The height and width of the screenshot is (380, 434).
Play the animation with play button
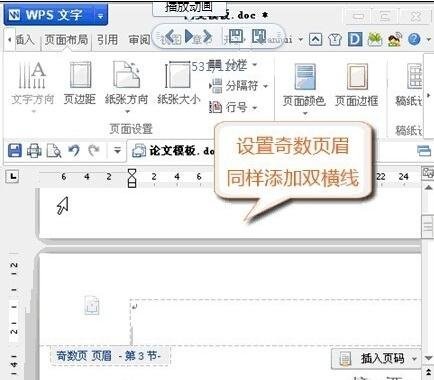(189, 36)
